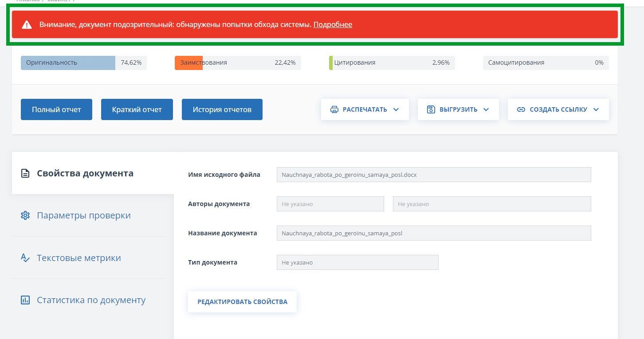This screenshot has height=339, width=644.
Task: Follow the Подробнее link in warning
Action: pos(333,25)
